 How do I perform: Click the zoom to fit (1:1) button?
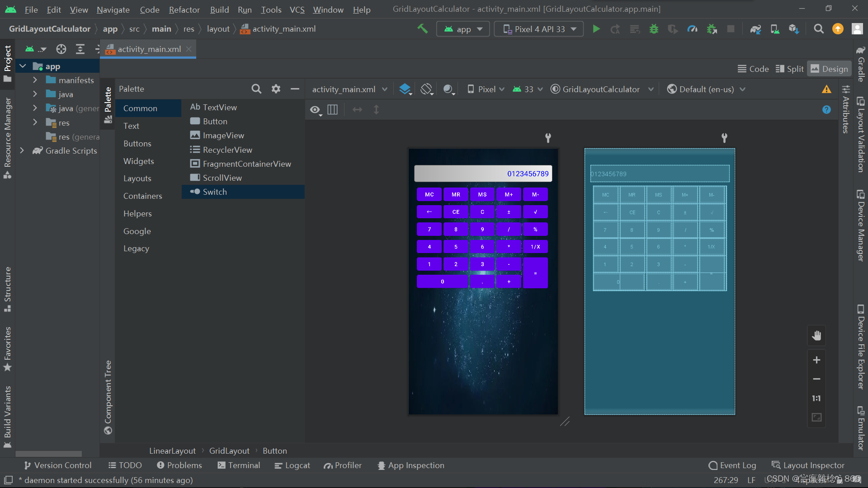coord(817,398)
